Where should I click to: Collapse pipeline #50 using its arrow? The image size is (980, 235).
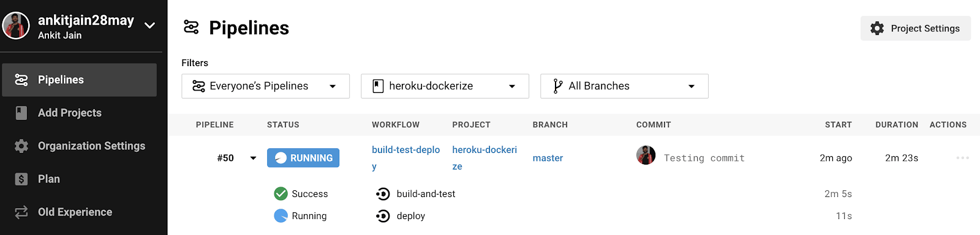(253, 158)
